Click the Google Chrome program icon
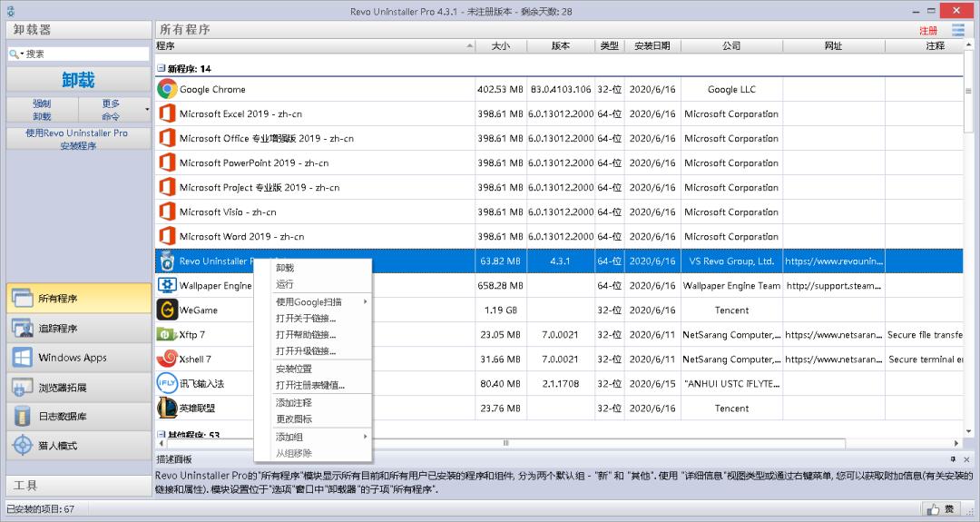This screenshot has height=522, width=980. coord(167,89)
